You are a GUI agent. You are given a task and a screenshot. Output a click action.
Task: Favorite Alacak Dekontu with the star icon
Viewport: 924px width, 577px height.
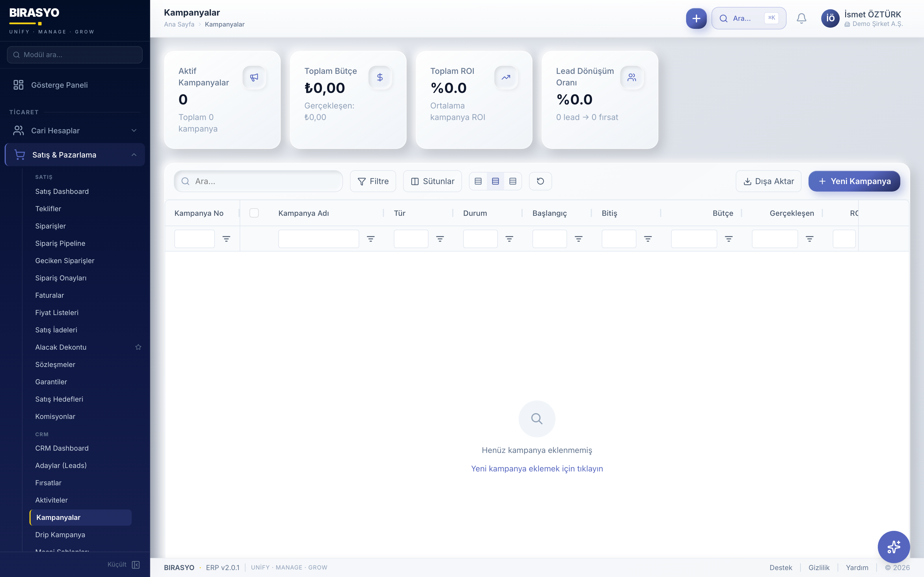click(138, 347)
